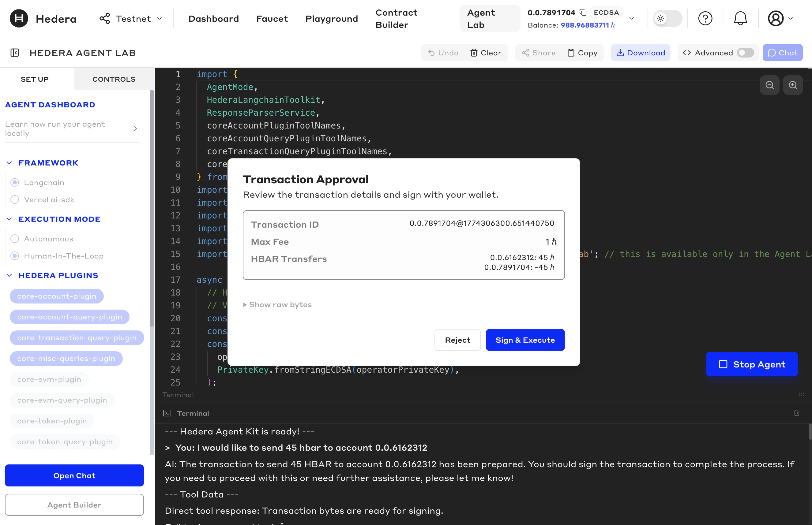Collapse the Framework section
The width and height of the screenshot is (812, 525).
tap(9, 163)
